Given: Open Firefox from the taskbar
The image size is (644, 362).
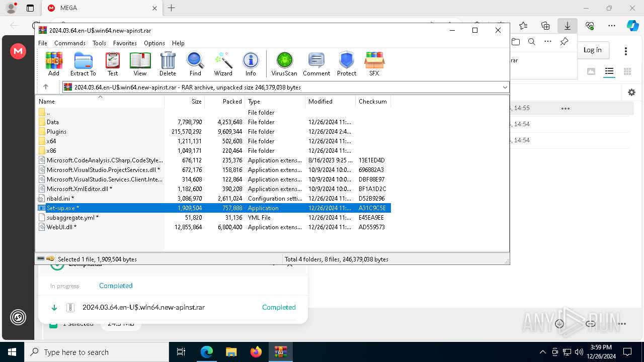Looking at the screenshot, I should (256, 352).
